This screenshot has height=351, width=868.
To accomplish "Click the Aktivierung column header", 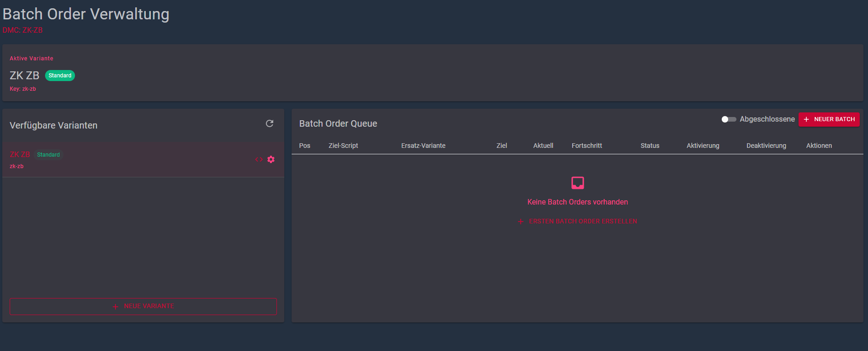I will (703, 146).
